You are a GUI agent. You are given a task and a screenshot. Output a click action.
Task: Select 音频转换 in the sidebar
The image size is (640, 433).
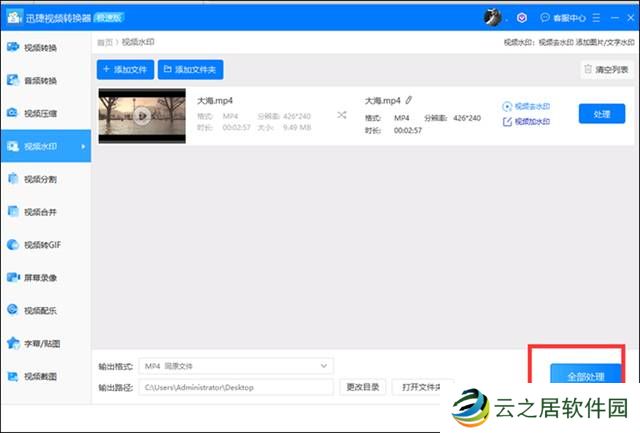[40, 80]
